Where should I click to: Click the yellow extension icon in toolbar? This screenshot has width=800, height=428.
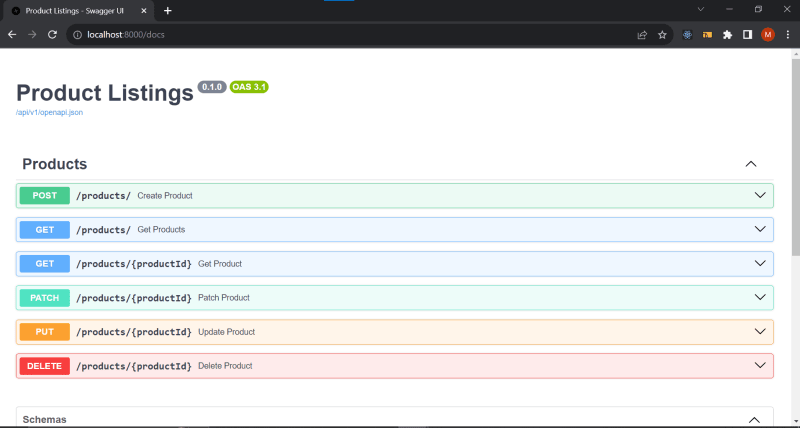[x=707, y=35]
